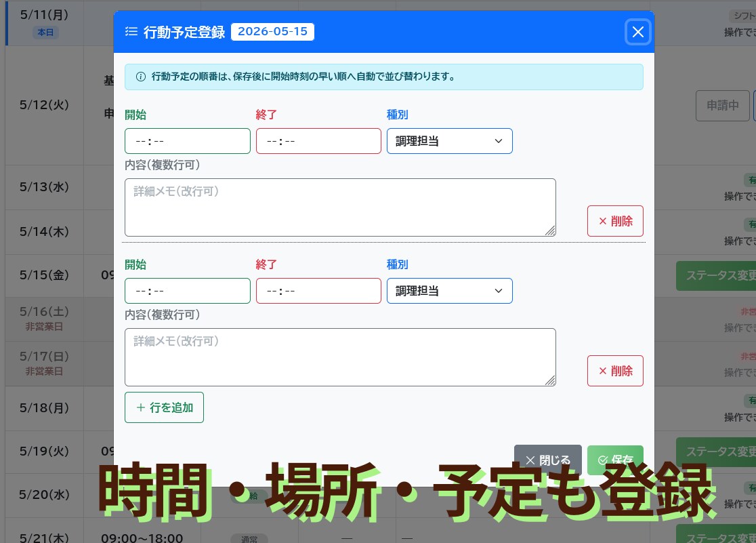Click ステータス変更 button in 5/19(火) row
This screenshot has height=543, width=756.
(x=716, y=451)
